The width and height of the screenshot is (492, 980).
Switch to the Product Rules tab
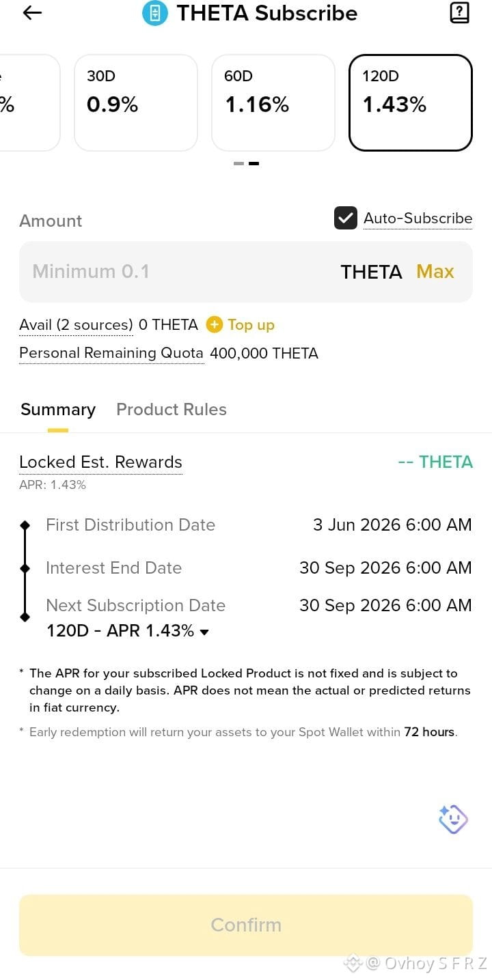pos(172,409)
